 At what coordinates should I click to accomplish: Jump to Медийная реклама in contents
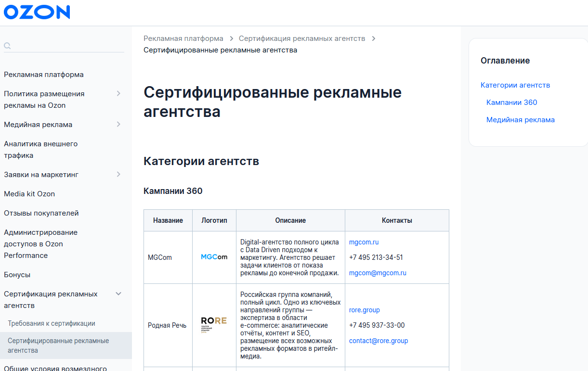click(x=521, y=120)
